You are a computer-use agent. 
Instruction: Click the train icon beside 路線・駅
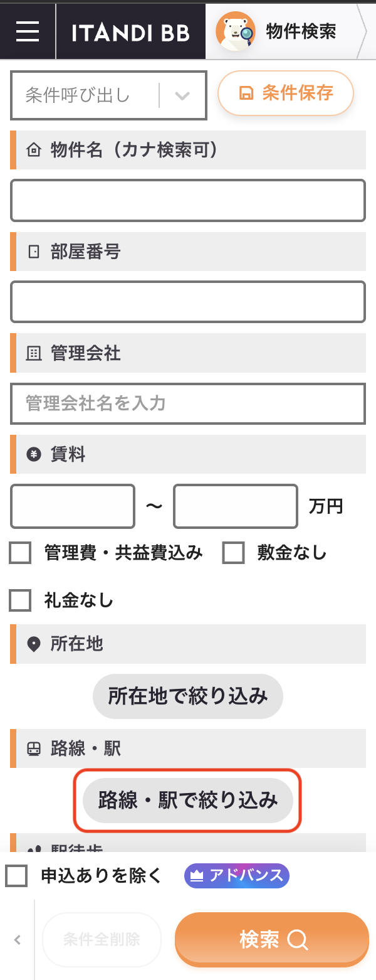[33, 749]
